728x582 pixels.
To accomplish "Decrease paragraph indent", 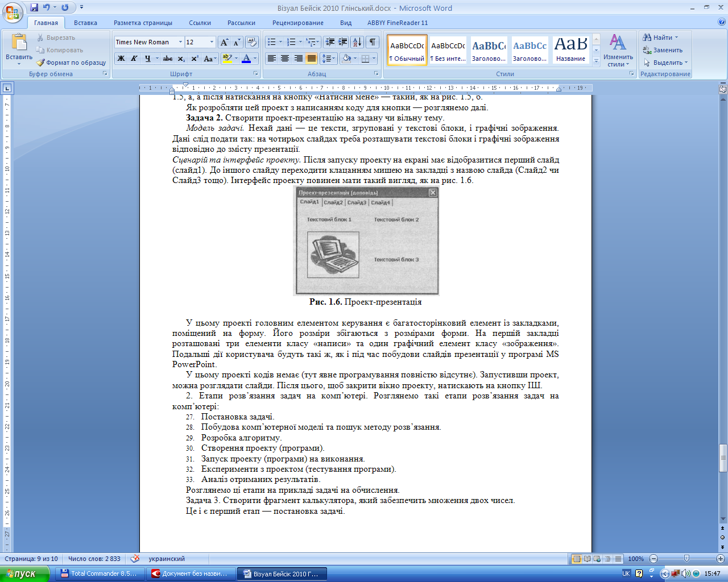I will pyautogui.click(x=330, y=42).
